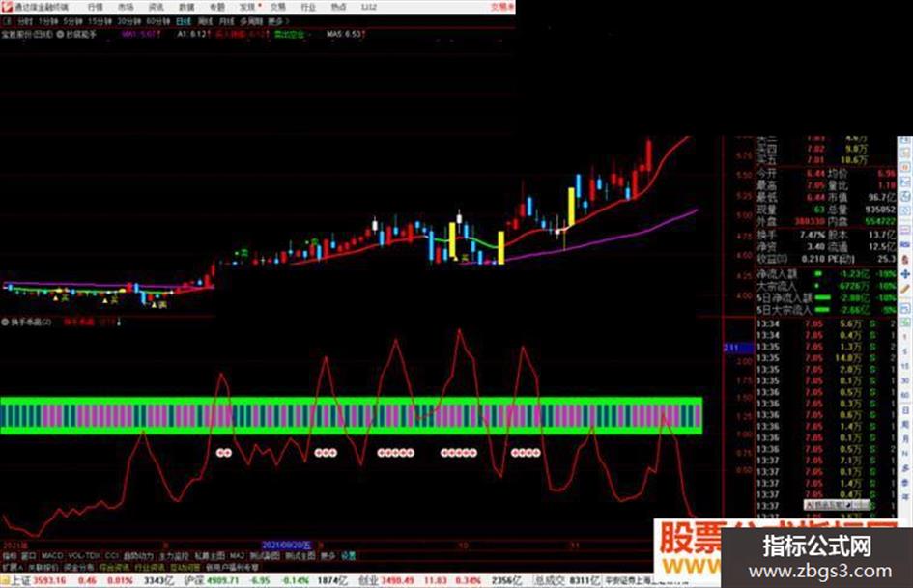Image resolution: width=913 pixels, height=588 pixels.
Task: Open the 新用户福利专享 link
Action: 231,567
